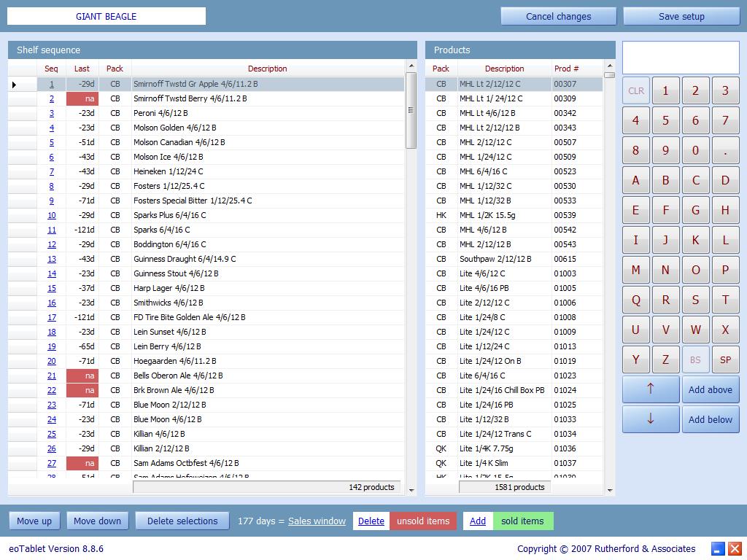The image size is (747, 560).
Task: Click product number 00307
Action: click(x=565, y=84)
